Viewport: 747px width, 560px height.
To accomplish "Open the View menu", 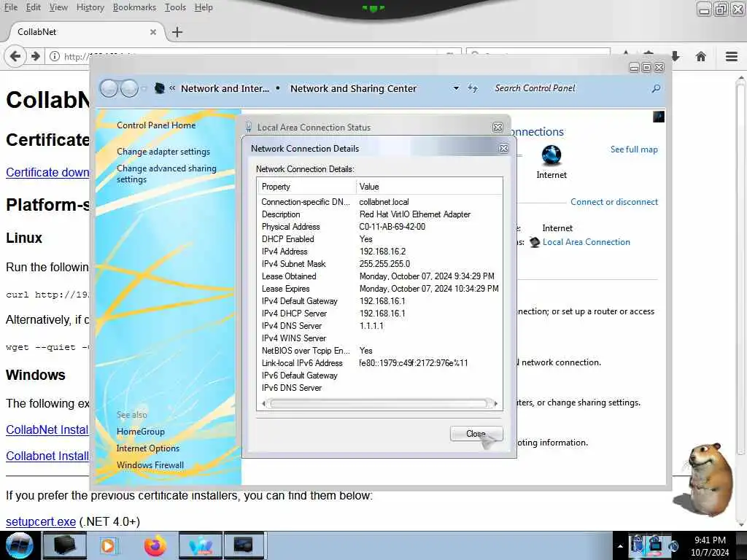I will tap(58, 7).
